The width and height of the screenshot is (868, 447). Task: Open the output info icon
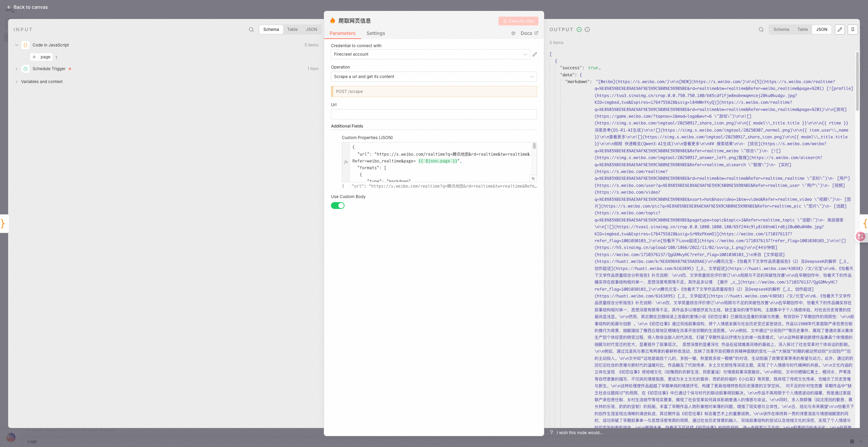click(x=587, y=30)
